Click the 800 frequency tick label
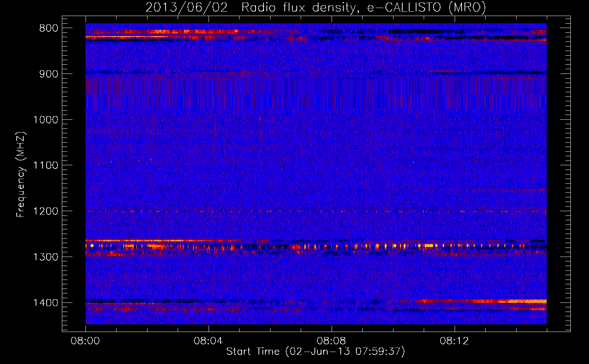The height and width of the screenshot is (364, 589). click(49, 28)
